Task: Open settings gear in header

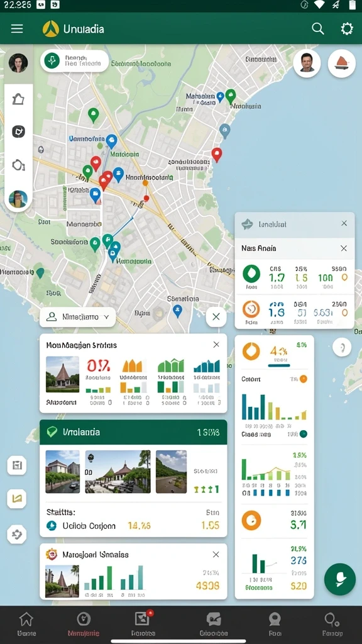Action: tap(347, 29)
